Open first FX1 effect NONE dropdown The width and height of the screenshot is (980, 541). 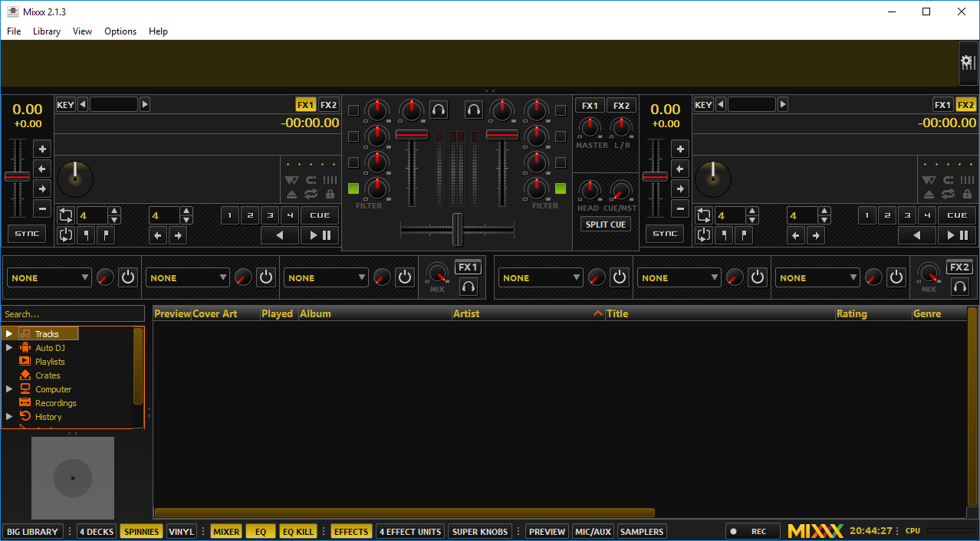tap(50, 277)
